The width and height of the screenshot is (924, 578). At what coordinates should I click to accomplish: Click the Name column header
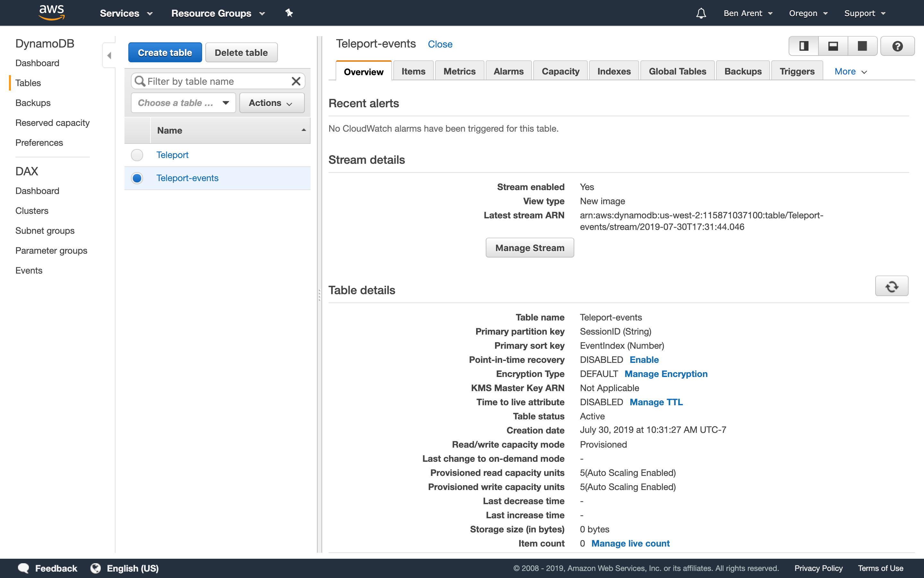pyautogui.click(x=230, y=130)
